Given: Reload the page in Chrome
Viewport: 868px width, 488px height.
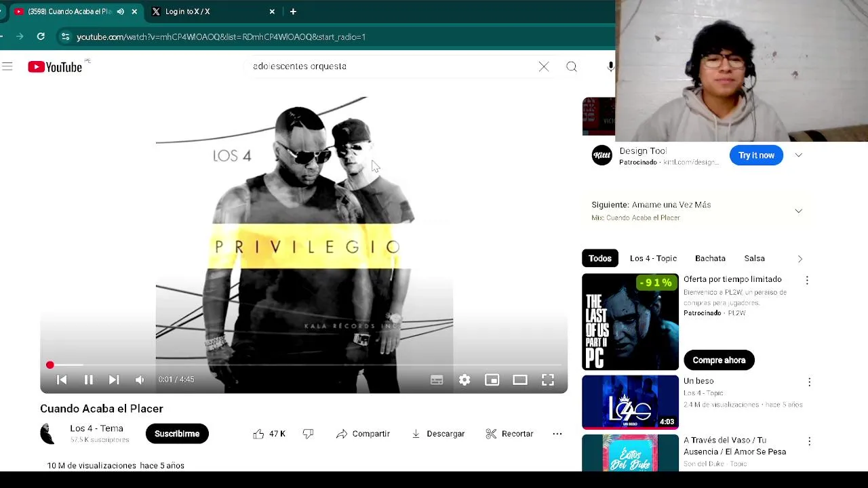Looking at the screenshot, I should (x=41, y=37).
